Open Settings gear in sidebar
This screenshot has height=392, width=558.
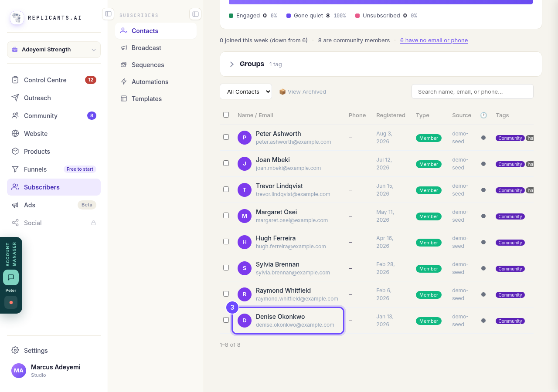click(15, 350)
